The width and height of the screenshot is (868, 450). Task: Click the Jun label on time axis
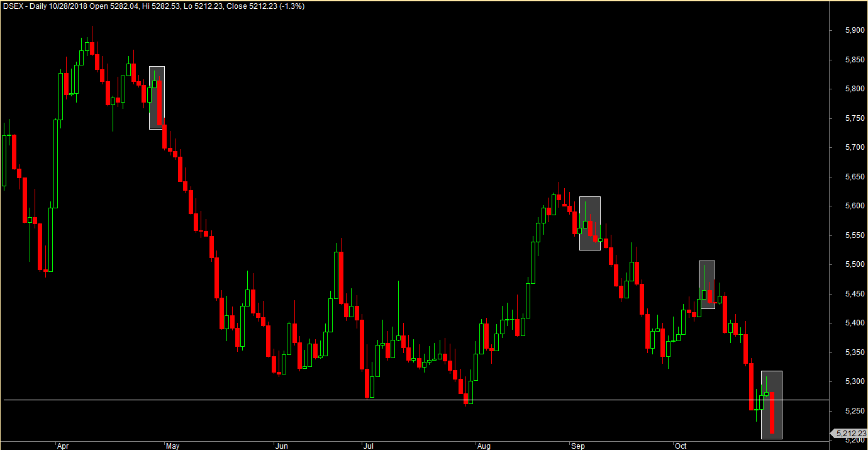click(282, 446)
